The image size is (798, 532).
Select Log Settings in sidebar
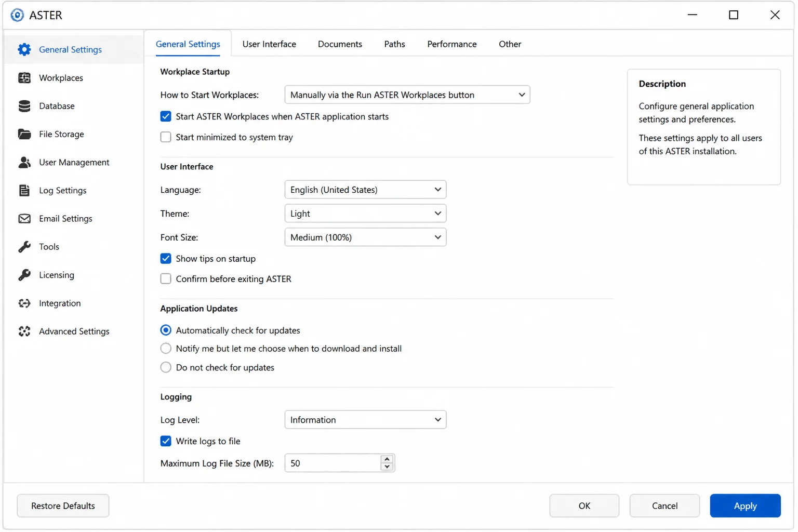[x=74, y=190]
